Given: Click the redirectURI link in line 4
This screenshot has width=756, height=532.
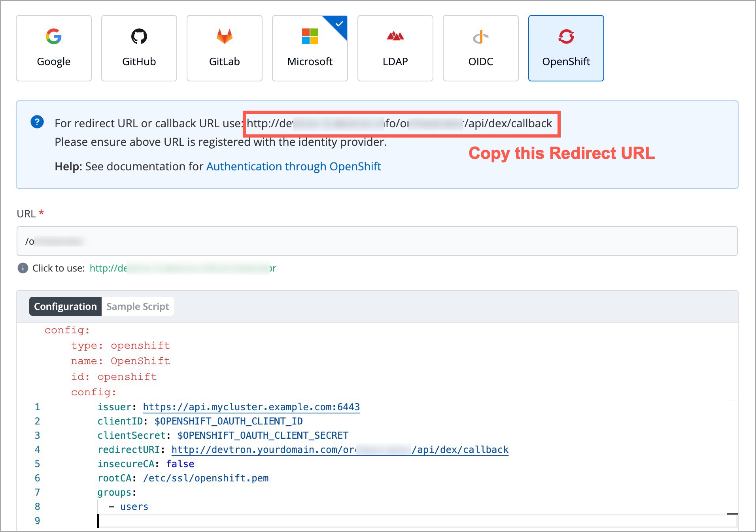Looking at the screenshot, I should (340, 450).
